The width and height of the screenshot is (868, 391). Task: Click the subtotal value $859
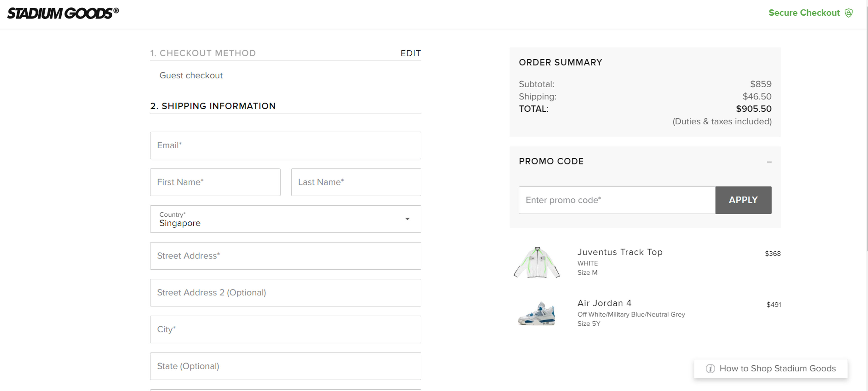point(760,84)
